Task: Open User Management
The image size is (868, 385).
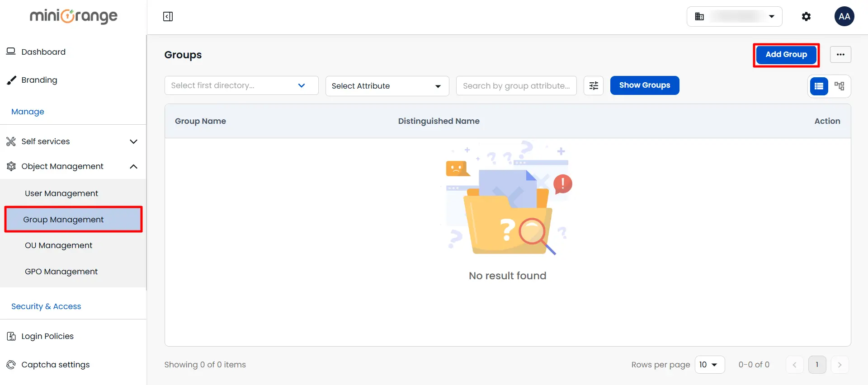Action: click(x=61, y=193)
